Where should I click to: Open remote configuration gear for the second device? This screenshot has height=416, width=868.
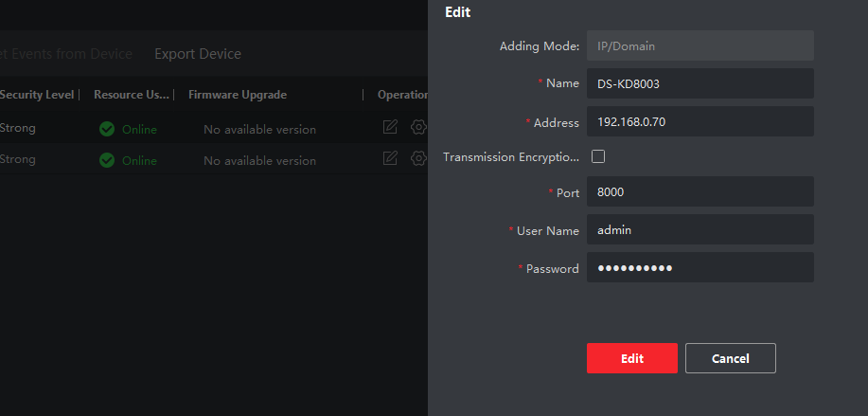pyautogui.click(x=418, y=158)
